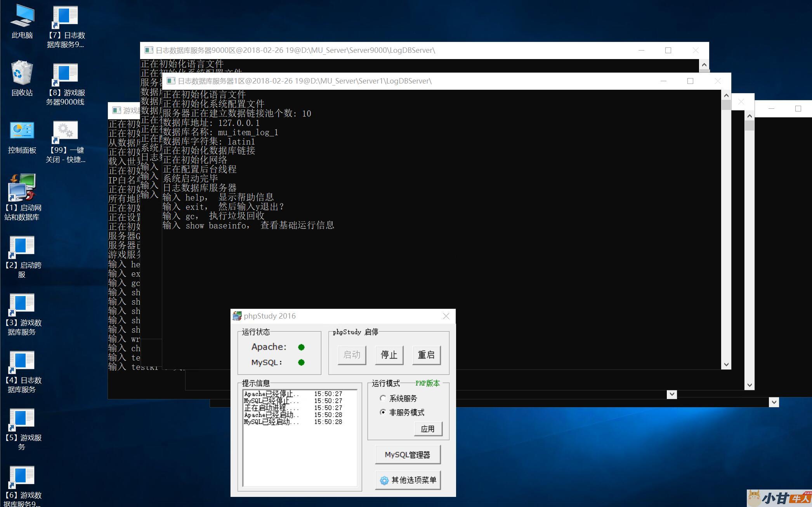Open the MySQL管理器 menu button
The width and height of the screenshot is (812, 507).
click(408, 455)
